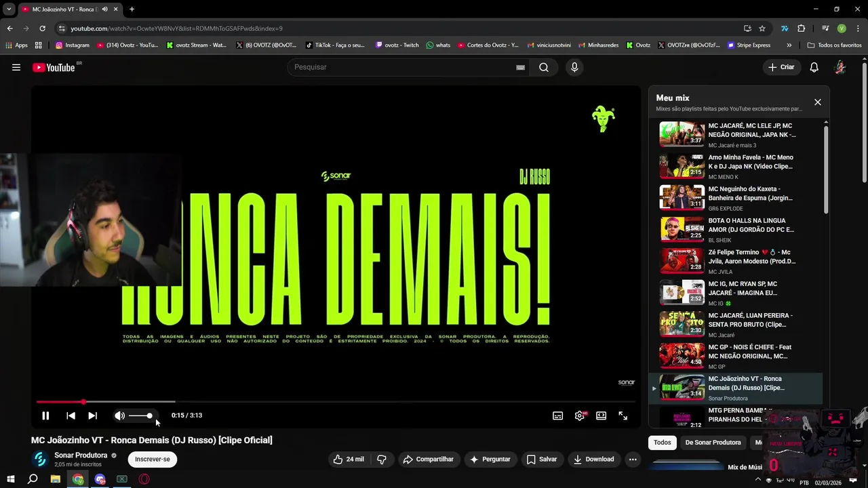Start voice search with microphone

(574, 67)
